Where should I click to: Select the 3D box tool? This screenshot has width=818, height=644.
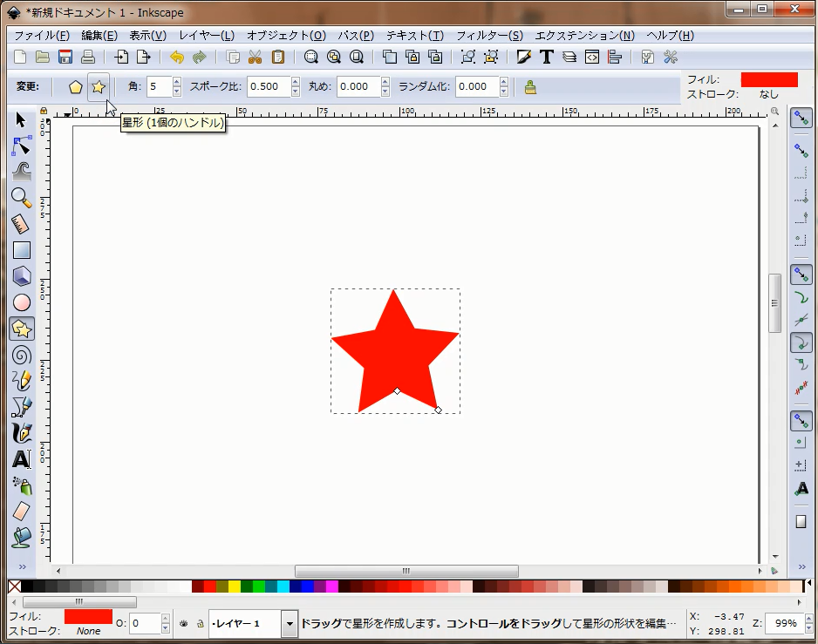pos(22,276)
